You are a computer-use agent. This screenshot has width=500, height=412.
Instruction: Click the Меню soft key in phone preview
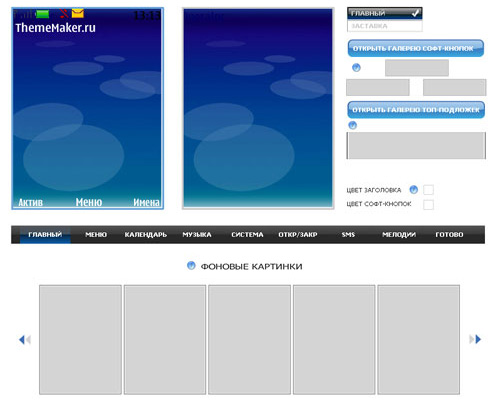pos(89,202)
